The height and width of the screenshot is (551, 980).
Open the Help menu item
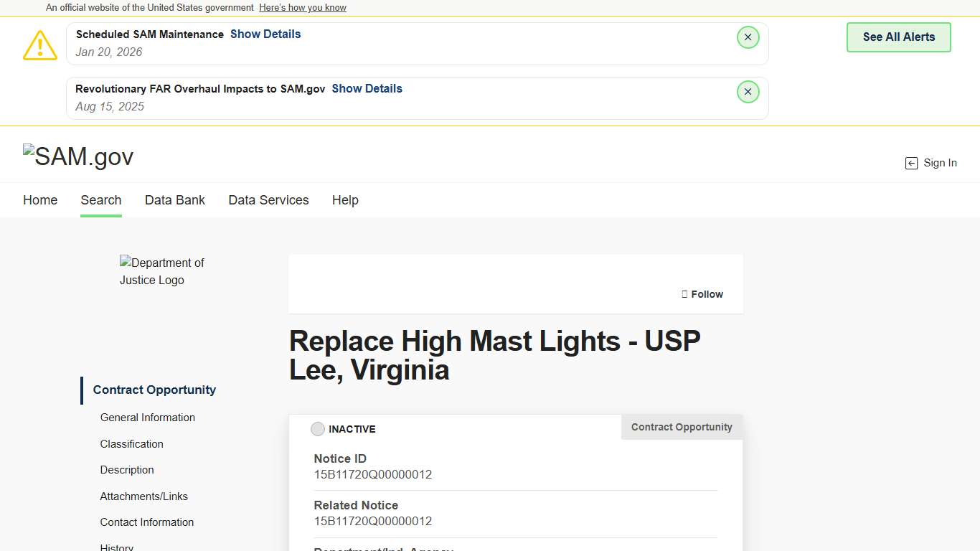click(x=345, y=200)
